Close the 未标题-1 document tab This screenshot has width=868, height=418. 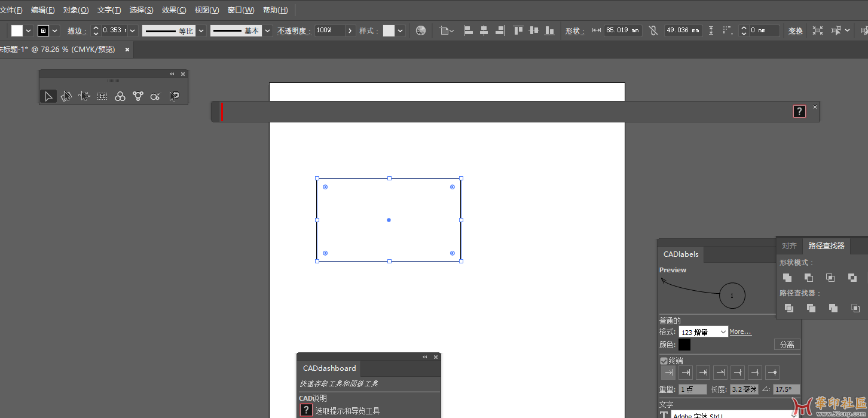point(127,50)
